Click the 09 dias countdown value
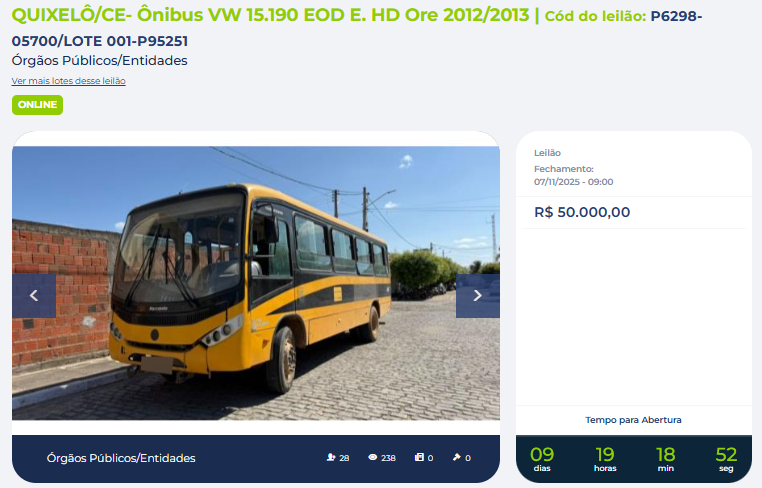The image size is (762, 488). 542,459
